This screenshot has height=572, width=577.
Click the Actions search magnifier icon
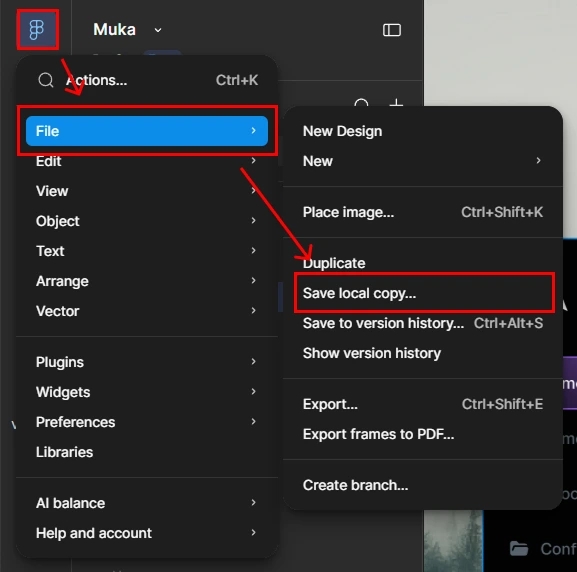pyautogui.click(x=46, y=80)
